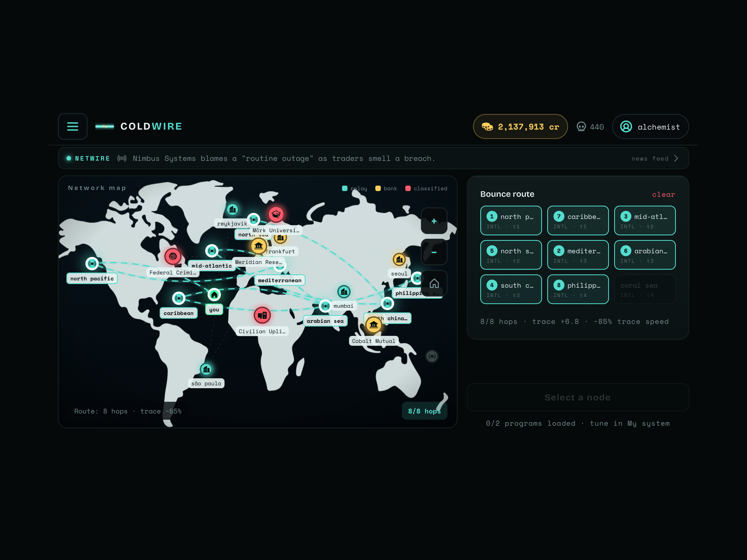Image resolution: width=747 pixels, height=560 pixels.
Task: Toggle the unselected coral sea card
Action: tap(645, 289)
